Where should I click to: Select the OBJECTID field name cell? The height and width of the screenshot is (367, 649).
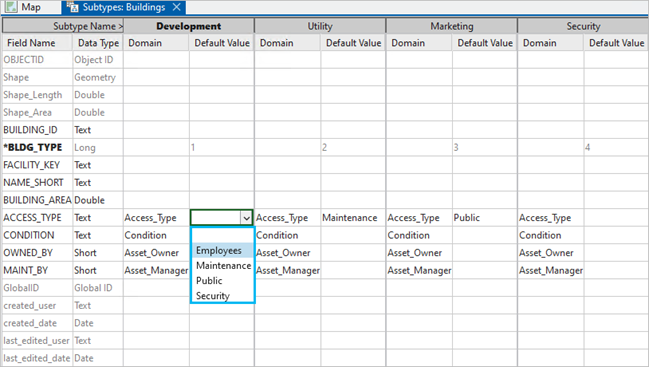(x=37, y=60)
